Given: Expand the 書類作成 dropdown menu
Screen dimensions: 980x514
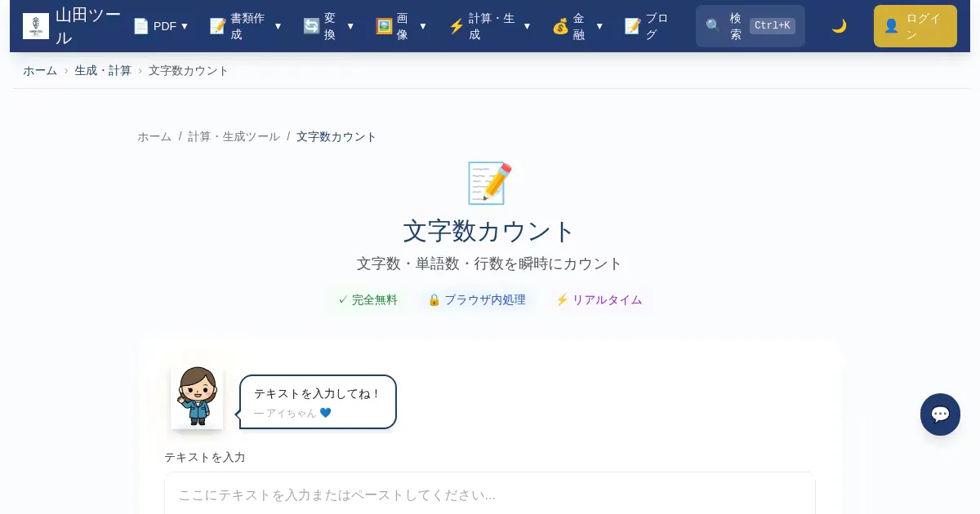Looking at the screenshot, I should pos(278,26).
